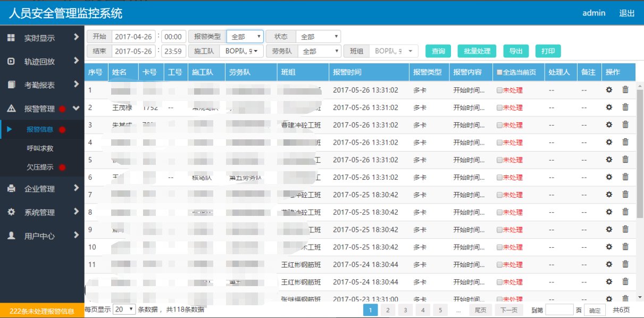Click the 到第 page number input field
The width and height of the screenshot is (644, 318).
coord(559,310)
